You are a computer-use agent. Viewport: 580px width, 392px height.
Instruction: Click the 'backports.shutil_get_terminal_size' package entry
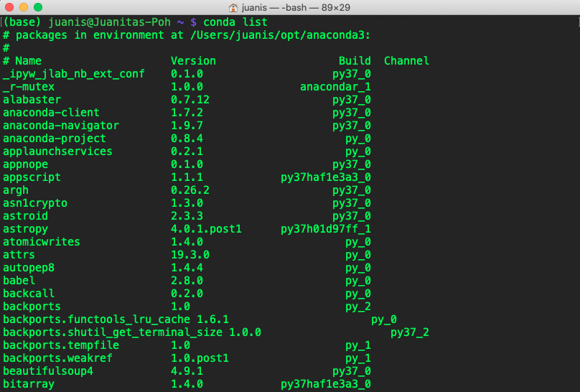pyautogui.click(x=113, y=332)
